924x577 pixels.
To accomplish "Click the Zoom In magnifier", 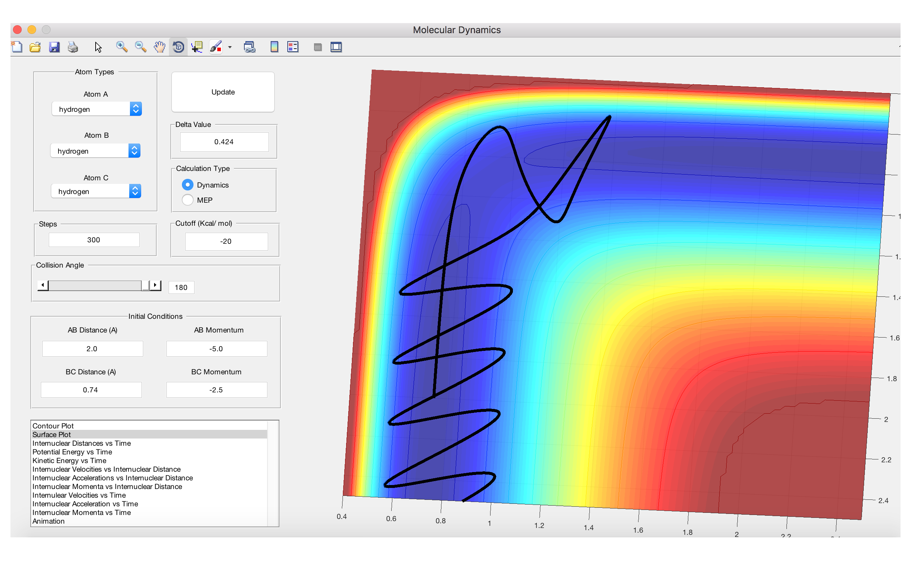I will [122, 47].
